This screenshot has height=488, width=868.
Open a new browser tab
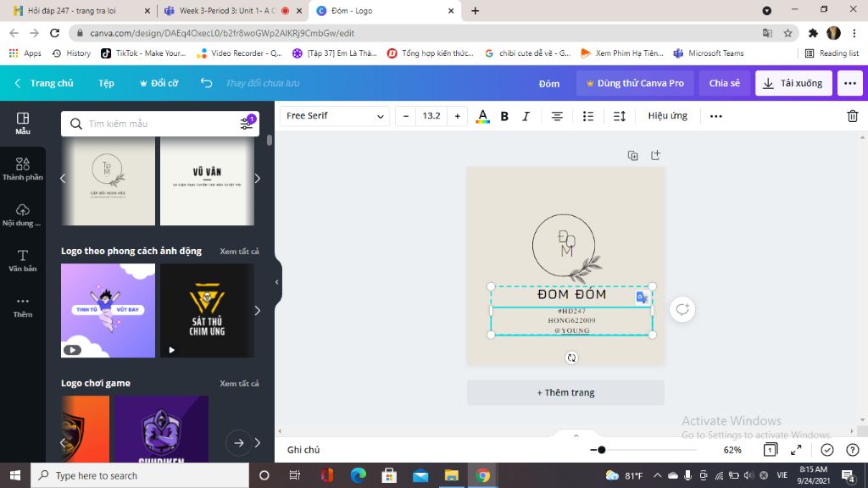pyautogui.click(x=475, y=10)
